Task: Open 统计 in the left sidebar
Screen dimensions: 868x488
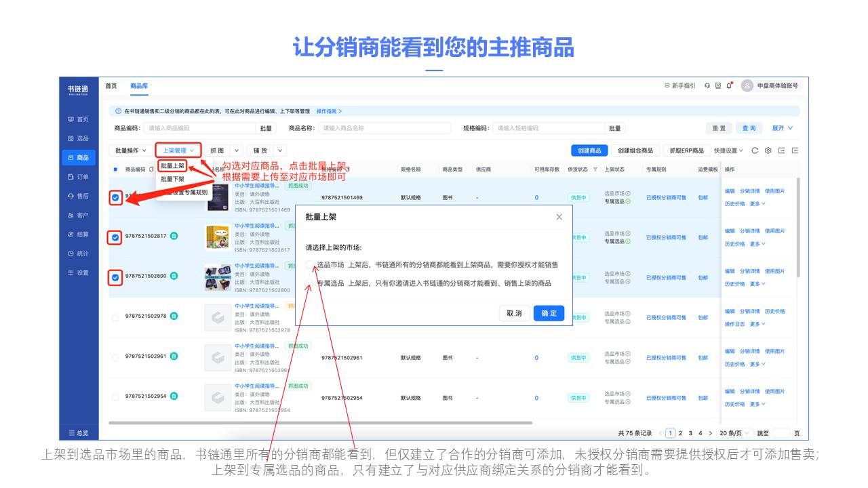Action: tap(79, 253)
